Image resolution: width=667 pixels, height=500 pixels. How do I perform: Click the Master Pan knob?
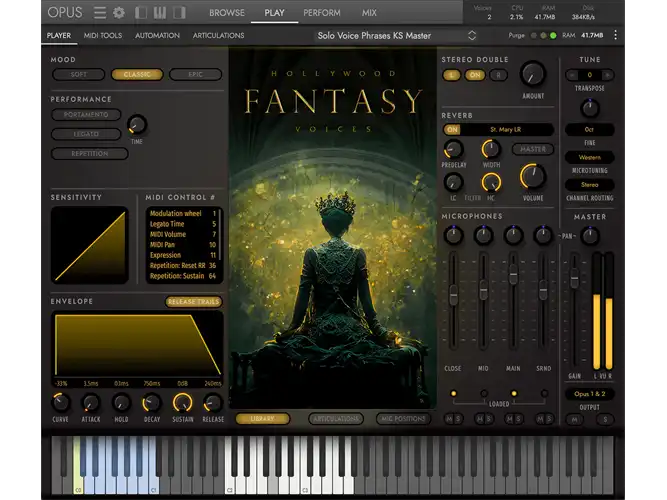(x=590, y=236)
